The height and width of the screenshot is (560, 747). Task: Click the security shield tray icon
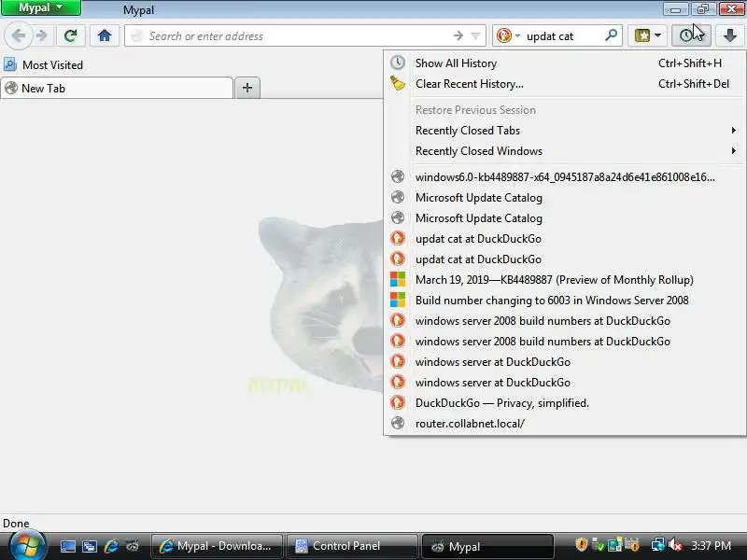pyautogui.click(x=581, y=545)
